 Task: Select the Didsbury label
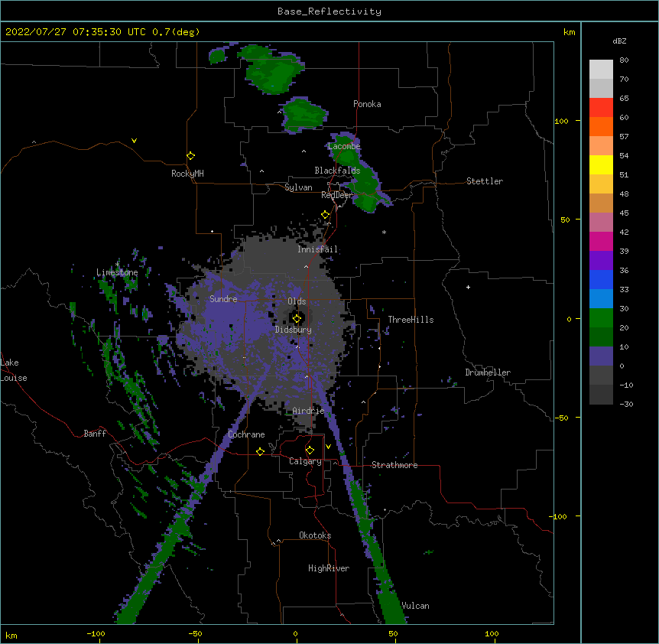click(x=294, y=330)
